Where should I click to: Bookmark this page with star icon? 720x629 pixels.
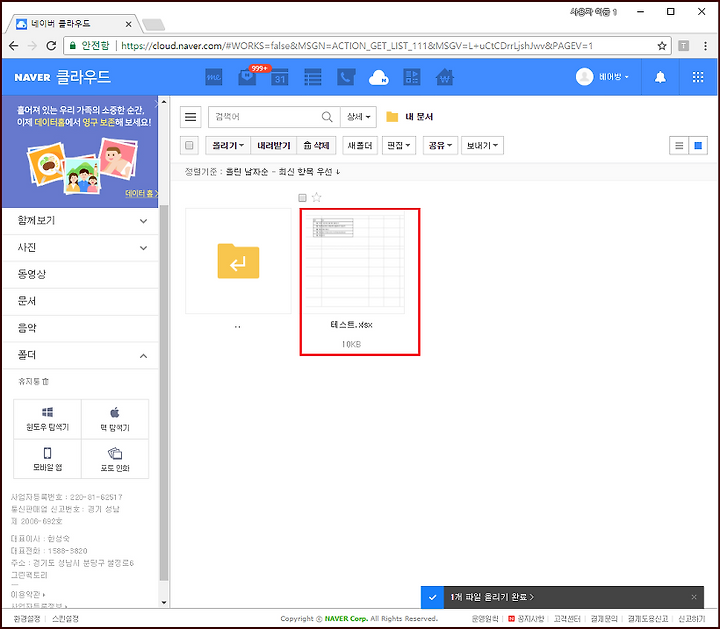coord(662,45)
